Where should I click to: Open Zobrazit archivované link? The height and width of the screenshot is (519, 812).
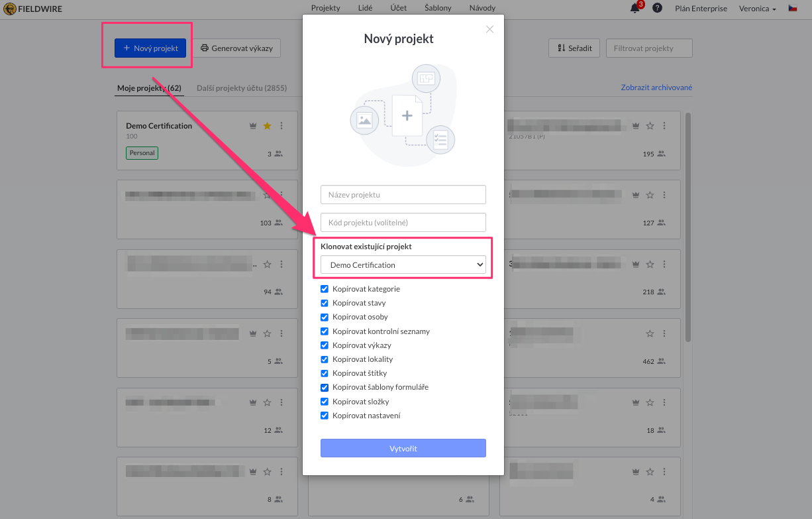pos(656,87)
